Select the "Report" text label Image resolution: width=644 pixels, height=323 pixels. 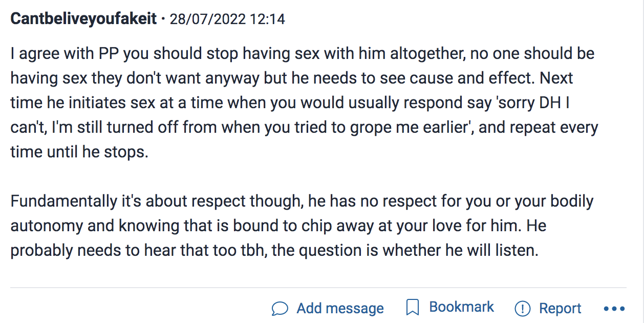(560, 309)
